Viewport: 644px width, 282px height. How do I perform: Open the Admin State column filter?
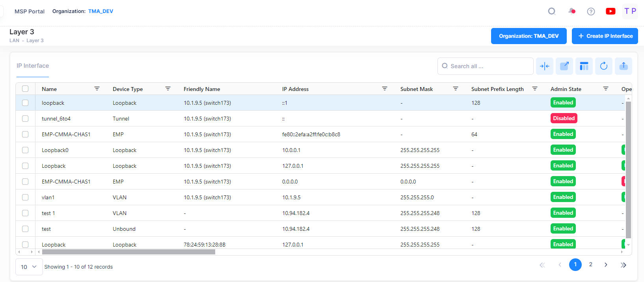pyautogui.click(x=606, y=89)
